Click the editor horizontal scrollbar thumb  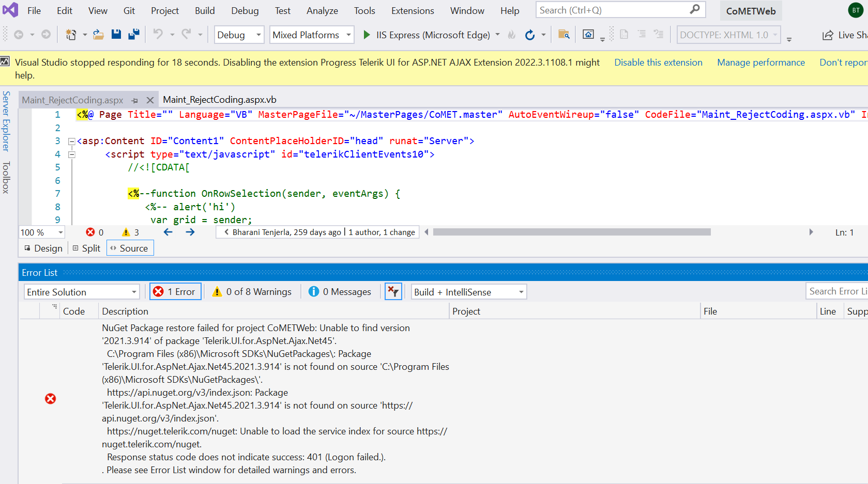point(571,232)
